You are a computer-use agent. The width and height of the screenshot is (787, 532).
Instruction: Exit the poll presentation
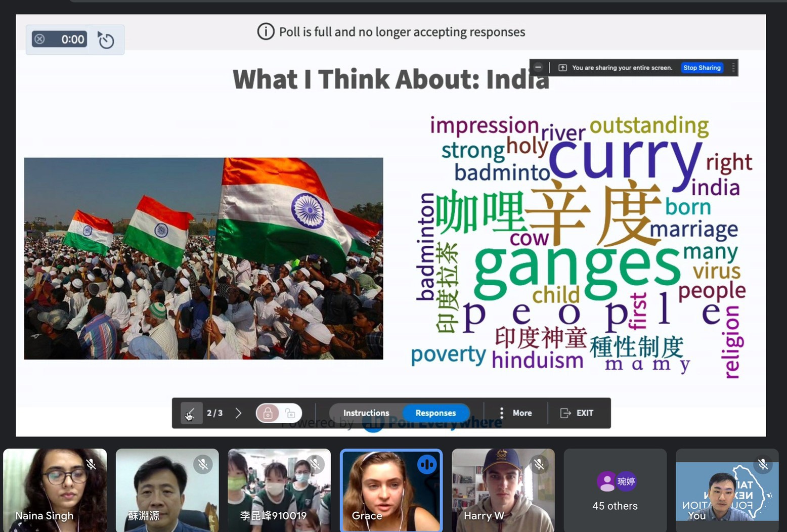(577, 413)
